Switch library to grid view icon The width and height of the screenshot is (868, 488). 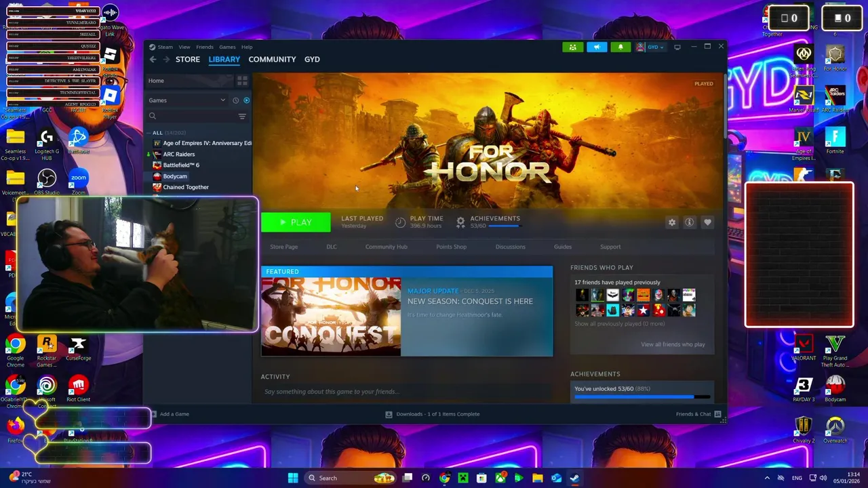242,81
